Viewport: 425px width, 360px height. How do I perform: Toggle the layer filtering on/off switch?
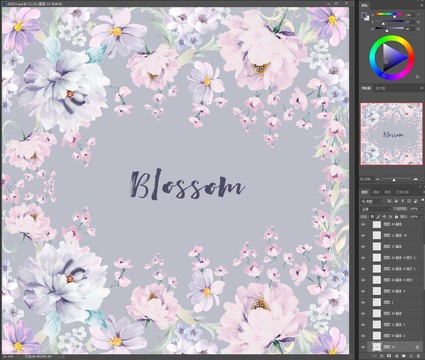(x=423, y=200)
